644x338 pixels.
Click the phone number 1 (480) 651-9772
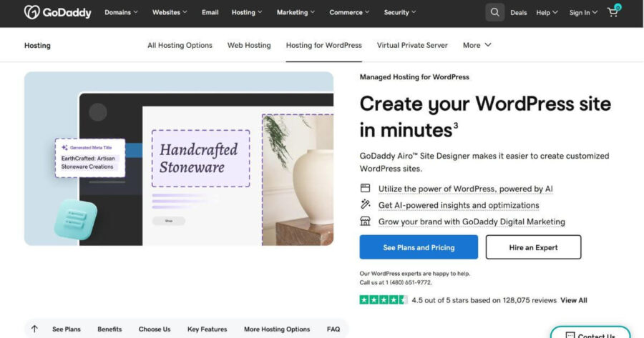[409, 282]
